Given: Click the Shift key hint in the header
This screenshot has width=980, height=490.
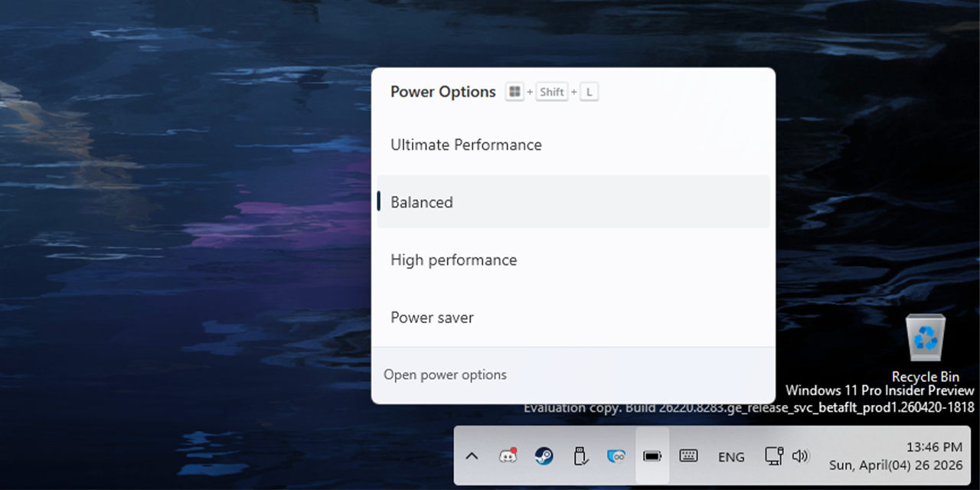Looking at the screenshot, I should point(551,91).
